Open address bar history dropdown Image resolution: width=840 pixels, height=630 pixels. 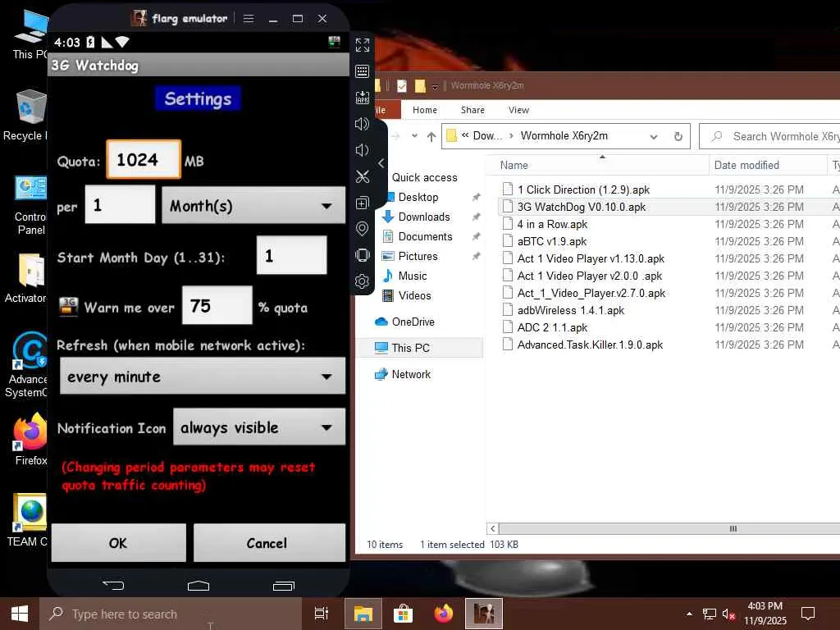654,137
